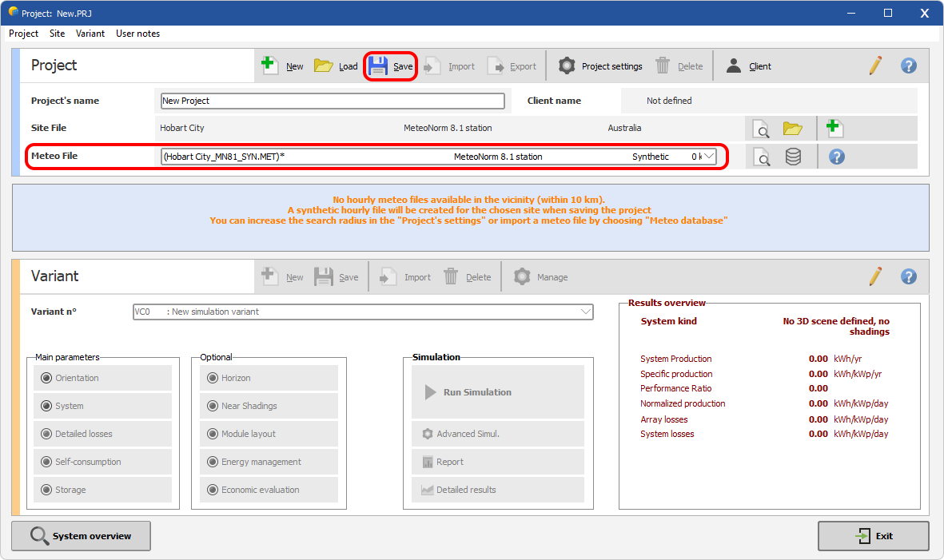Open Project settings gear icon
944x560 pixels.
[567, 66]
